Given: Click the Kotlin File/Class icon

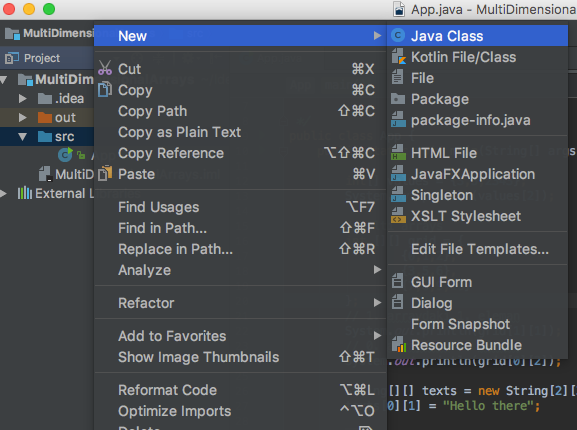Looking at the screenshot, I should pos(399,57).
